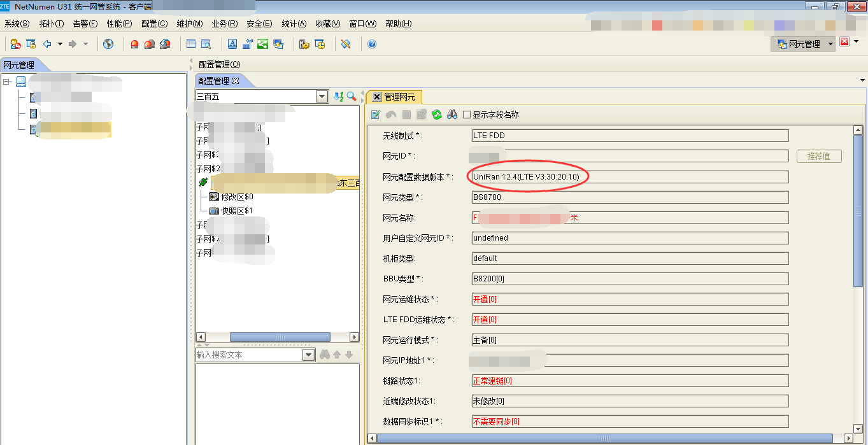Click the alarm icon with blue arrow
The image size is (868, 445).
tap(165, 44)
